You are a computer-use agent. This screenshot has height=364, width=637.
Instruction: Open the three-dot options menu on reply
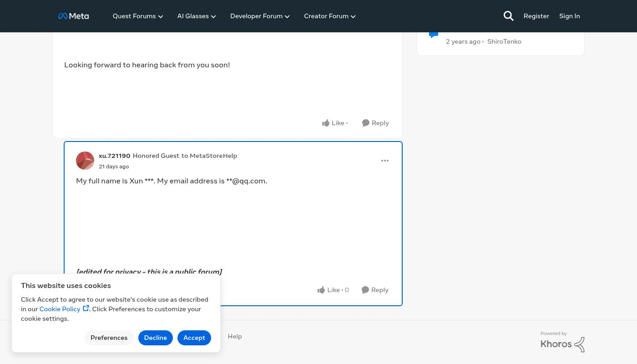[x=385, y=161]
